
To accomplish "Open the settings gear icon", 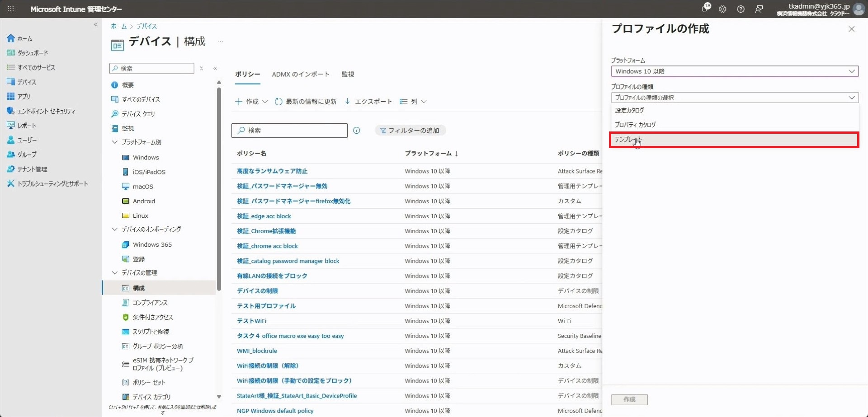I will click(722, 9).
